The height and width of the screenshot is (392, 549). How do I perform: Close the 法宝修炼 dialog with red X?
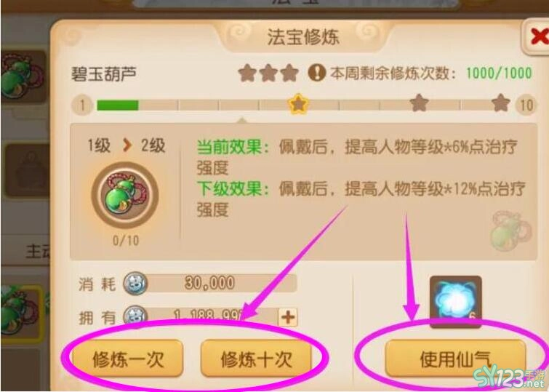[538, 37]
